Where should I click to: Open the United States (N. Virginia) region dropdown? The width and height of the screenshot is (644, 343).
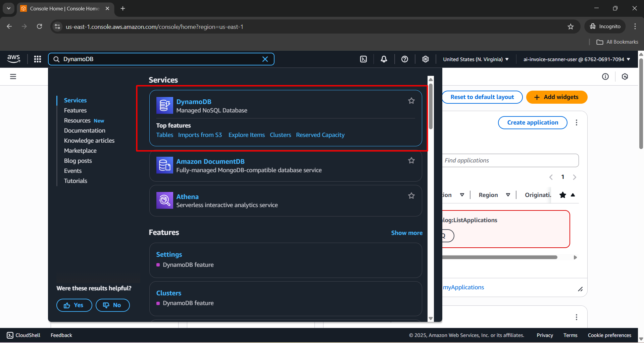pyautogui.click(x=475, y=59)
